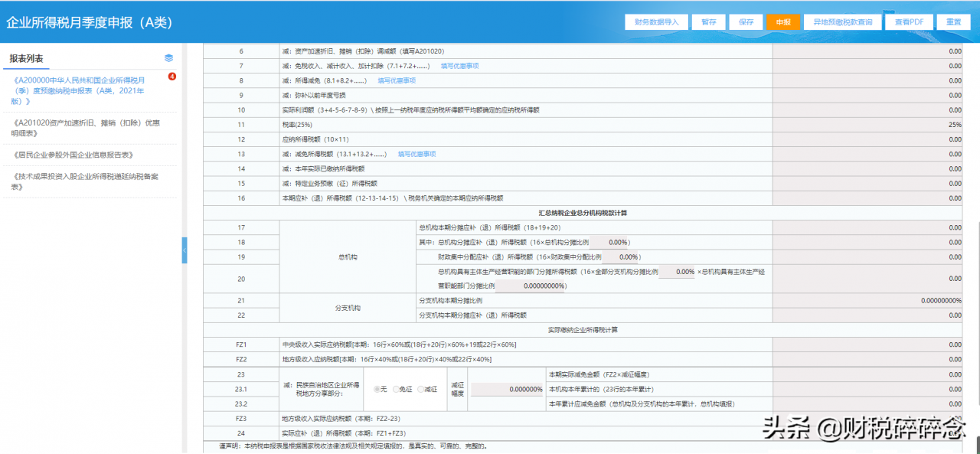The image size is (980, 454).
Task: Click 重置 to reset the form
Action: point(954,21)
